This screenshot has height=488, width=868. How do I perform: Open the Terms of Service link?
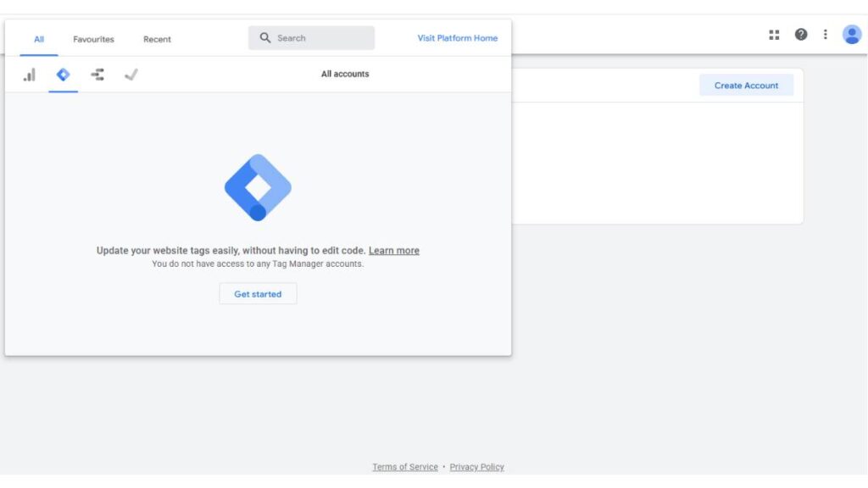(405, 467)
